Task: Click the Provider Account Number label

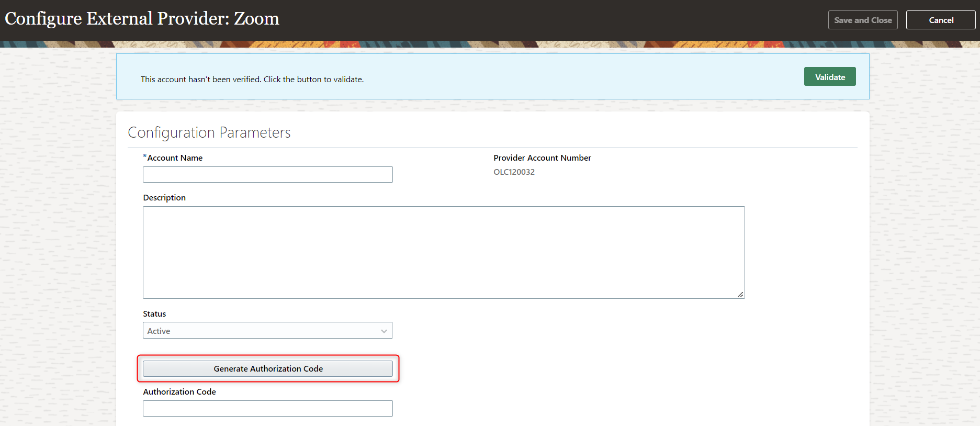Action: point(542,158)
